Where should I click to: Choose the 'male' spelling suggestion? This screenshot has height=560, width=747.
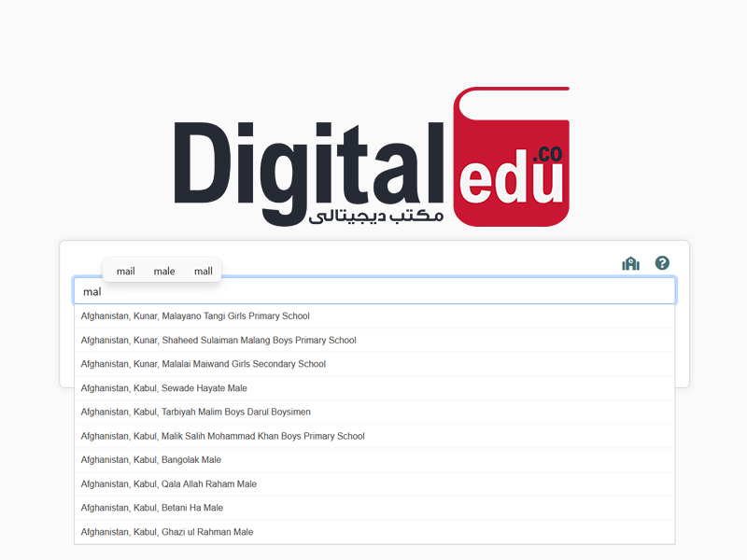pos(164,271)
